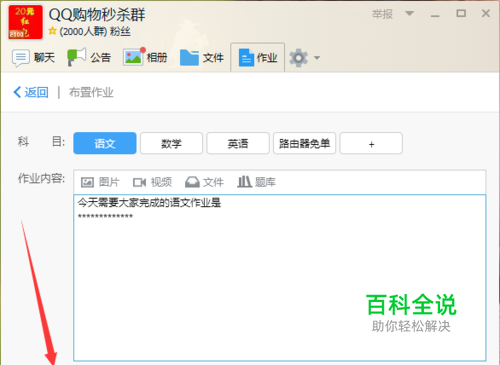Maximize the group window
Screen dimensions: 500x365
point(461,13)
